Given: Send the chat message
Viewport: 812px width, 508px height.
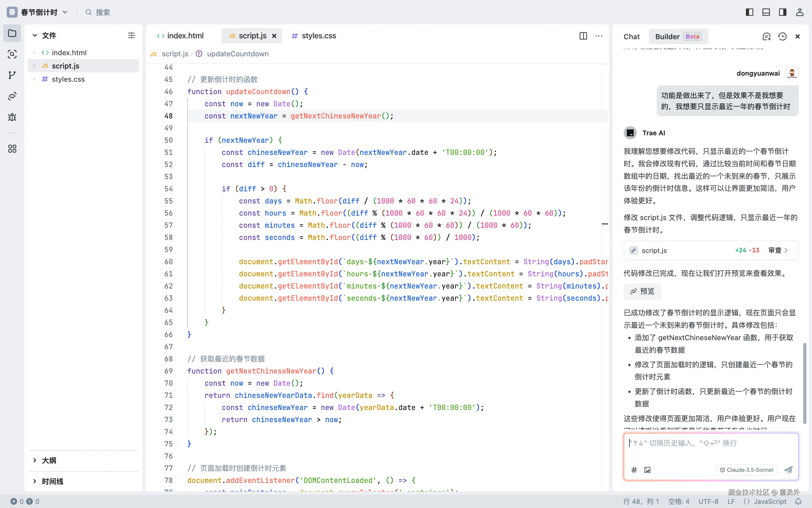Looking at the screenshot, I should click(x=788, y=470).
